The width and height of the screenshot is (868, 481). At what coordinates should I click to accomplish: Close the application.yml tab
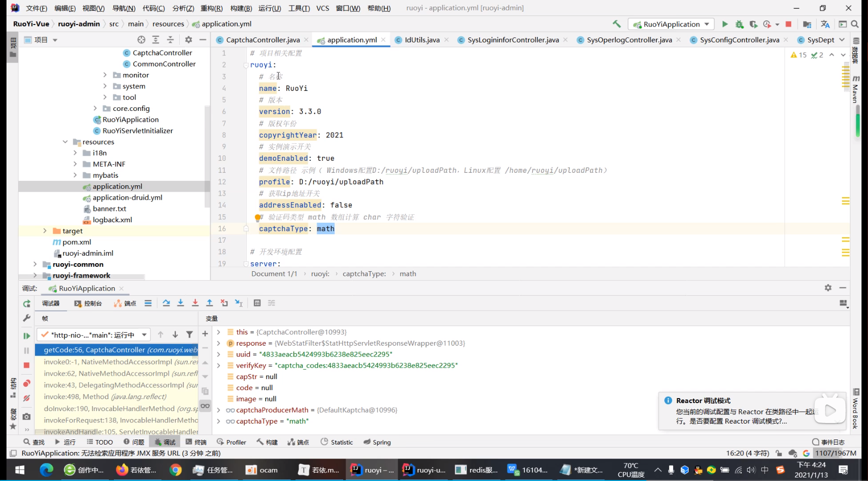384,39
